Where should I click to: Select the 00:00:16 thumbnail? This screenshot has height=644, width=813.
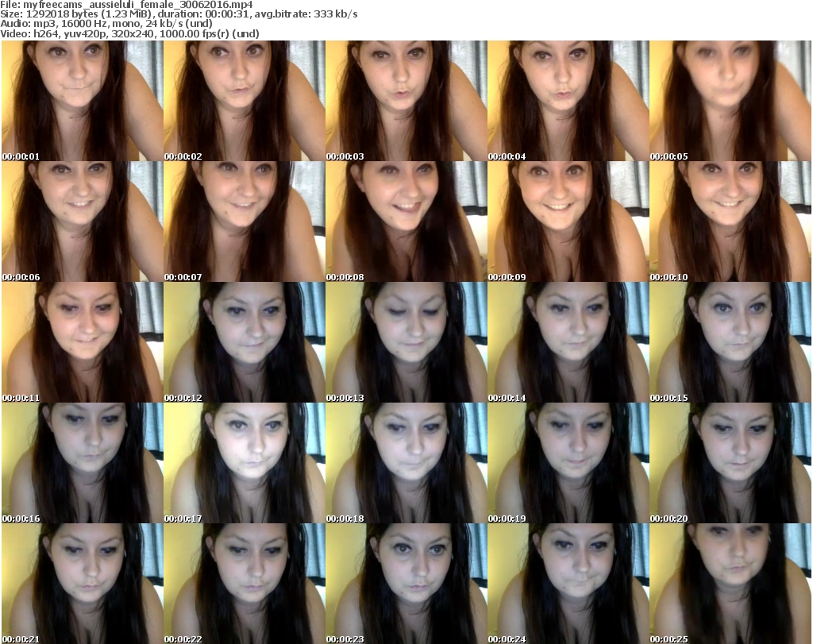82,463
